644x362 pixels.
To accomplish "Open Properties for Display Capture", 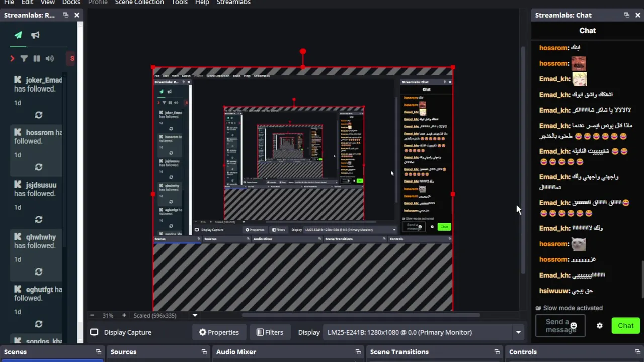I will click(x=219, y=332).
